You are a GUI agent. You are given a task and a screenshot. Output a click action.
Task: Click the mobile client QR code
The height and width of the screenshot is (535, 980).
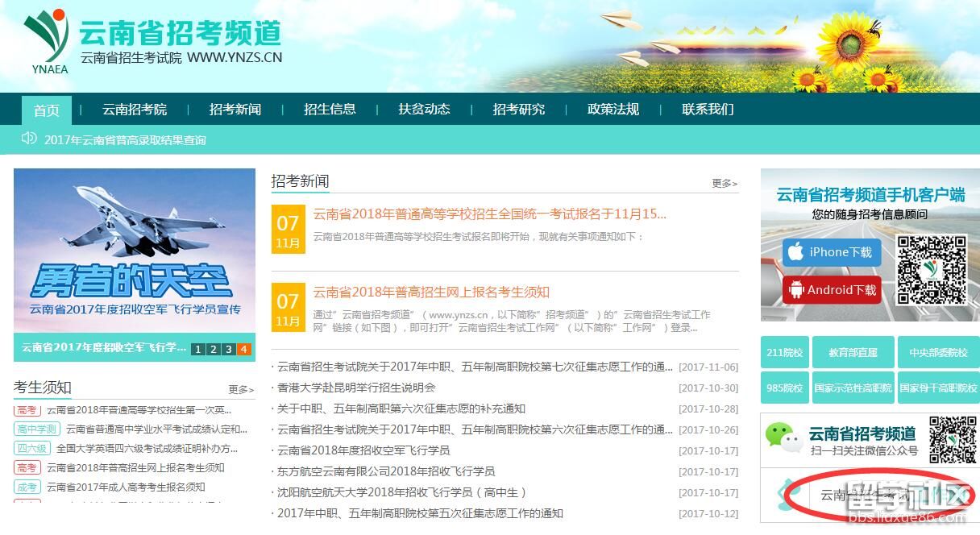(931, 270)
